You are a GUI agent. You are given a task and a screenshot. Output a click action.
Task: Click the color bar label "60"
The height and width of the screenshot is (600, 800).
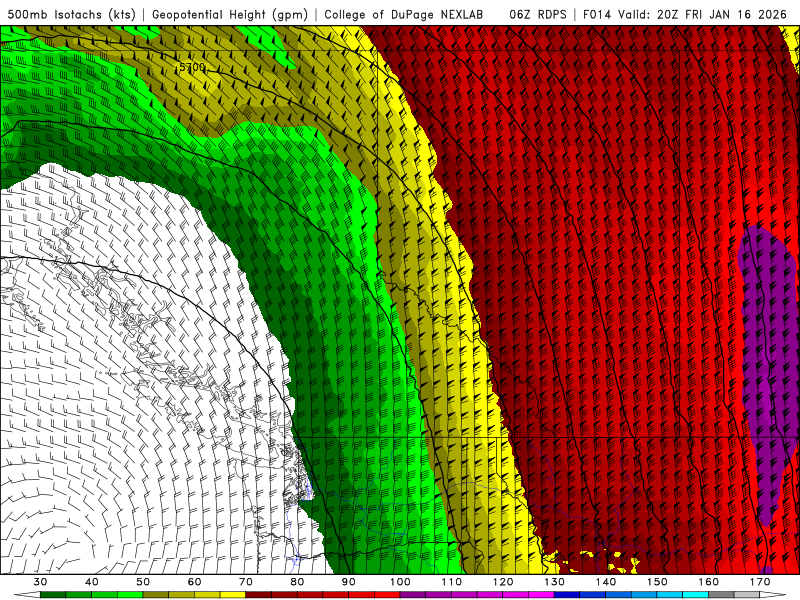pos(194,582)
